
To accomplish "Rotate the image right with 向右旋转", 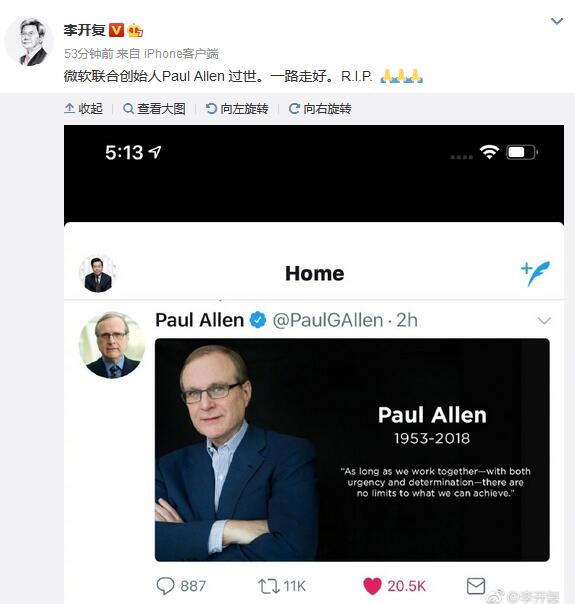I will point(320,109).
